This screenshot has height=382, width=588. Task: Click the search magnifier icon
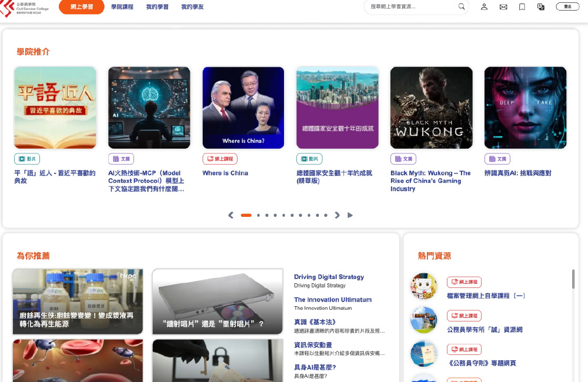[462, 6]
